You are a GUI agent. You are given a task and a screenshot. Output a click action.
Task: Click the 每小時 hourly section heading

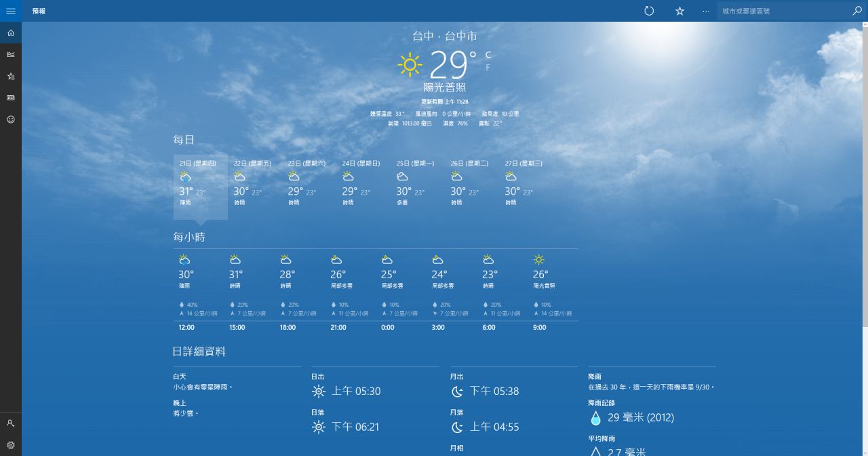[x=189, y=237]
